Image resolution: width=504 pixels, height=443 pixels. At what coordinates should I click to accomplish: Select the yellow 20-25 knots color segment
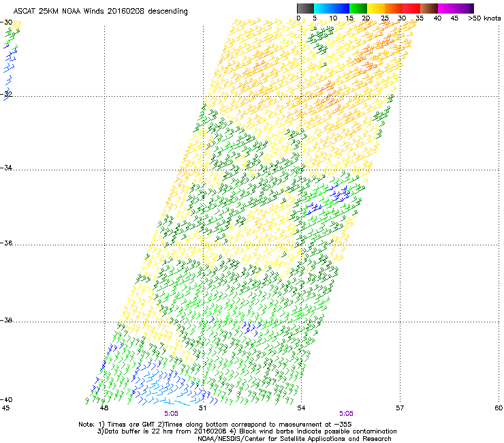376,8
